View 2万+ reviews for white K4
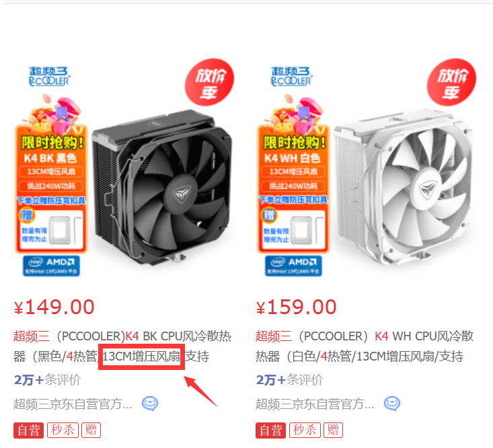This screenshot has height=448, width=493. 290,380
